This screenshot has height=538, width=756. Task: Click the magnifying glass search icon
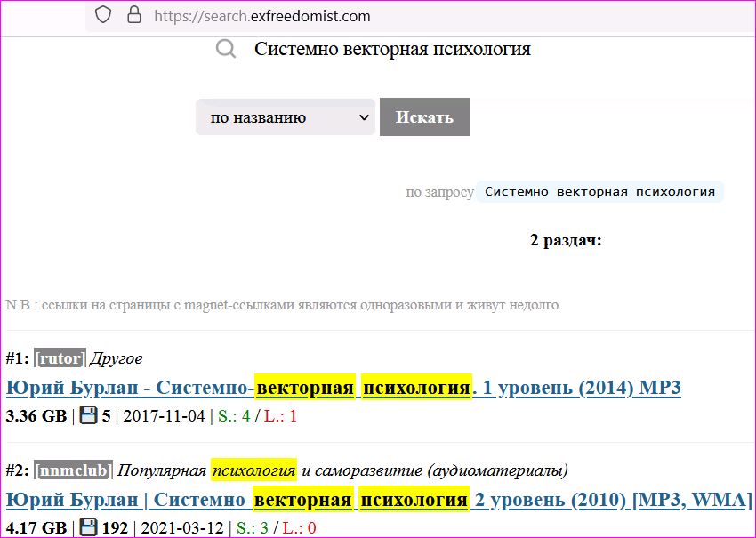tap(226, 49)
